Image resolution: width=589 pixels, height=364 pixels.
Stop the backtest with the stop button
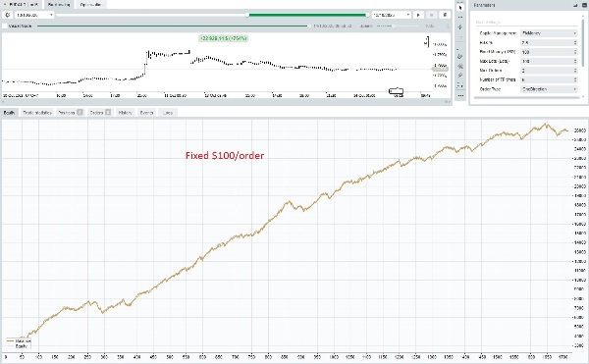click(432, 15)
